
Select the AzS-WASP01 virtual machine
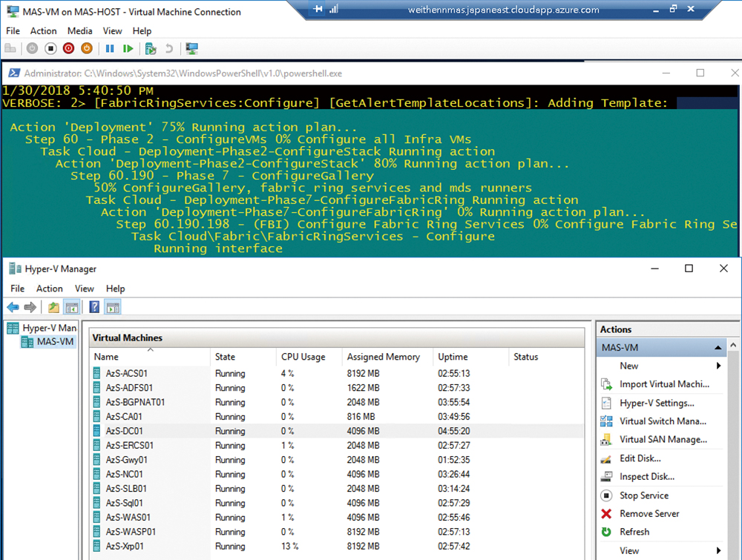coord(336,532)
